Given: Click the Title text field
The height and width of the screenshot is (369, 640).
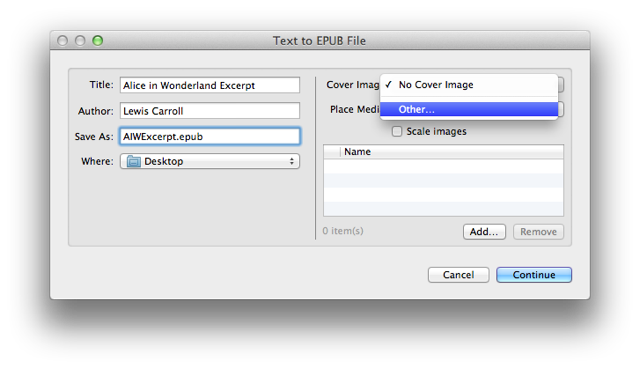Looking at the screenshot, I should point(210,85).
